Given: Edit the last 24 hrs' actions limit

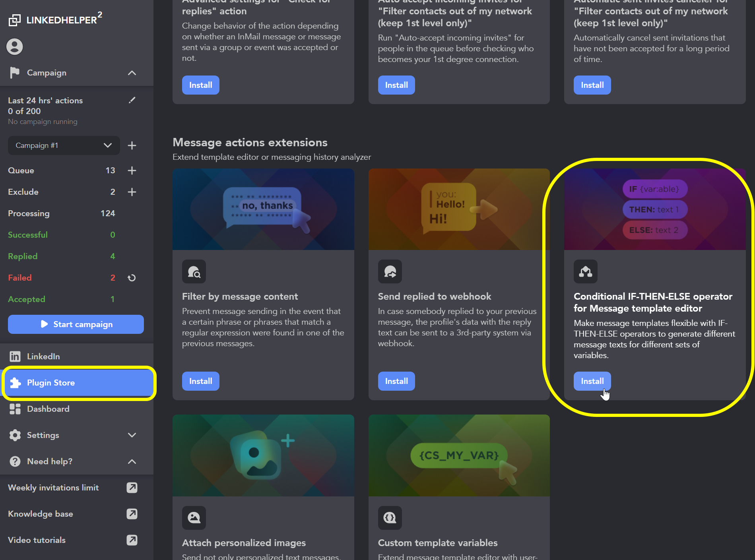Looking at the screenshot, I should (132, 100).
